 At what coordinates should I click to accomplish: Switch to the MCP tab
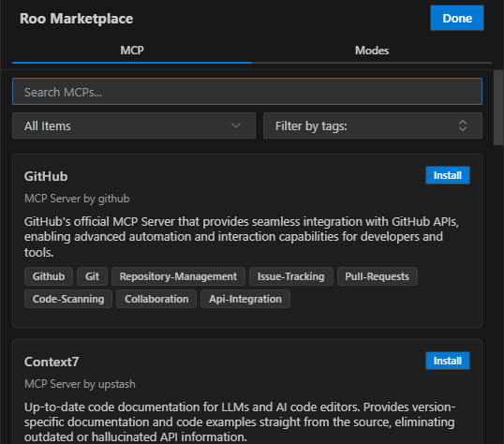(132, 51)
